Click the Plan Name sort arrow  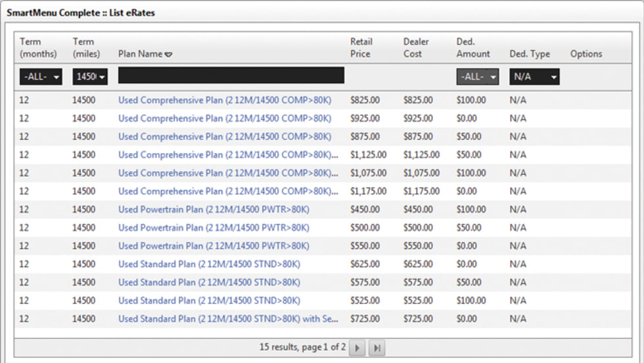(168, 55)
